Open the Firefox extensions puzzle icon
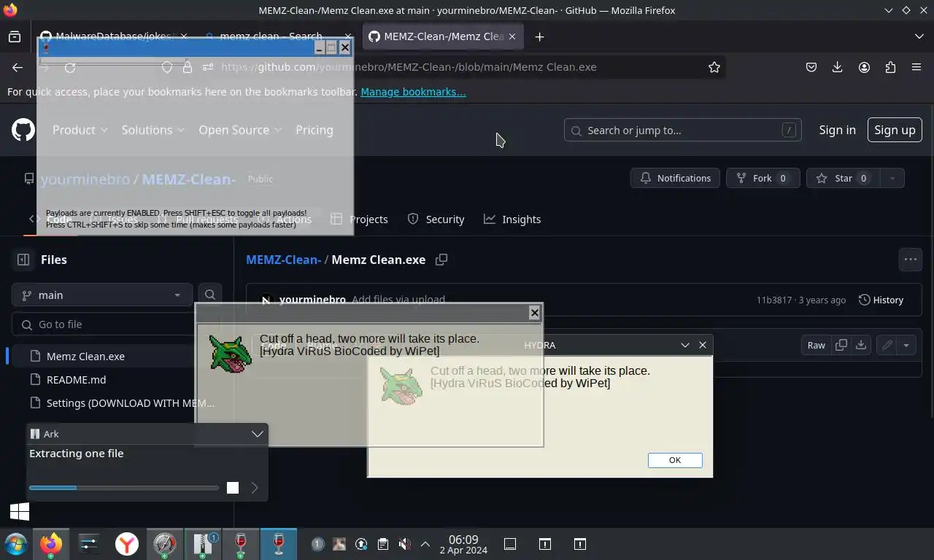The width and height of the screenshot is (934, 560). pos(890,67)
